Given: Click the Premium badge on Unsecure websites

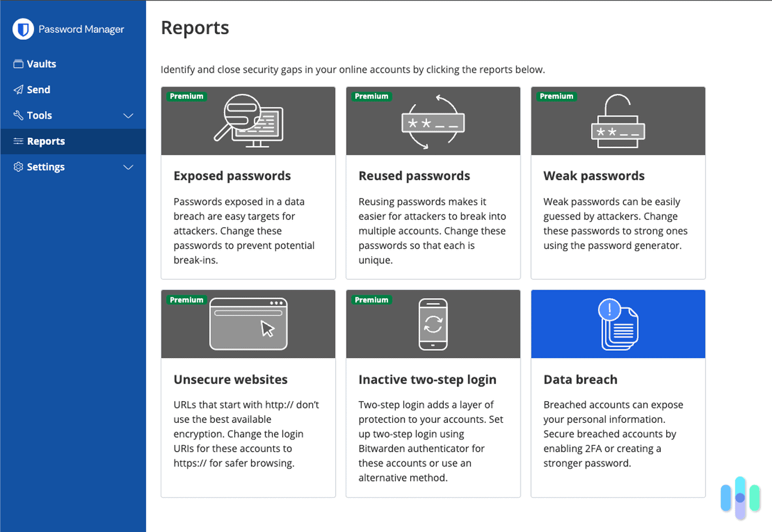Looking at the screenshot, I should (187, 300).
